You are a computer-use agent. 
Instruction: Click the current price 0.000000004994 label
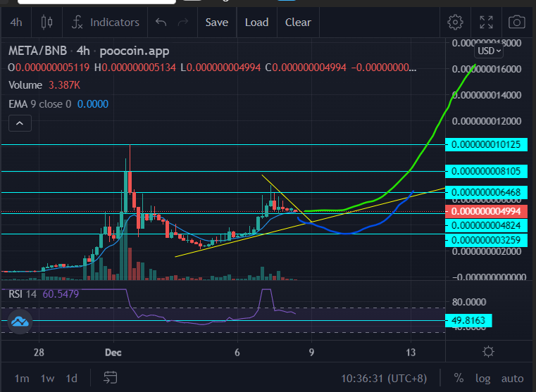pyautogui.click(x=486, y=211)
